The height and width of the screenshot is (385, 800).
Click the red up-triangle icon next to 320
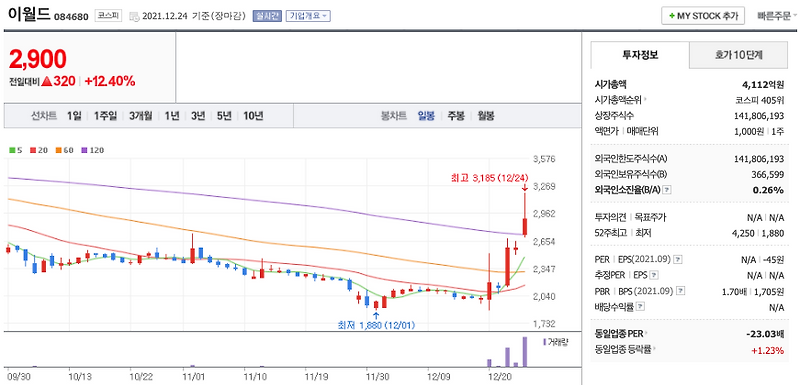pos(47,81)
